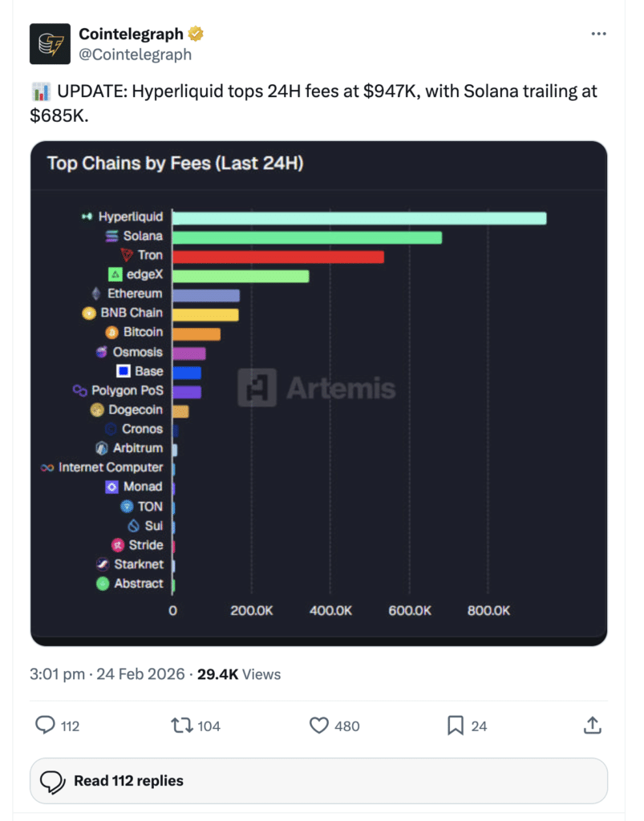Image resolution: width=644 pixels, height=821 pixels.
Task: Open the Cointelegraph account name link
Action: click(131, 34)
